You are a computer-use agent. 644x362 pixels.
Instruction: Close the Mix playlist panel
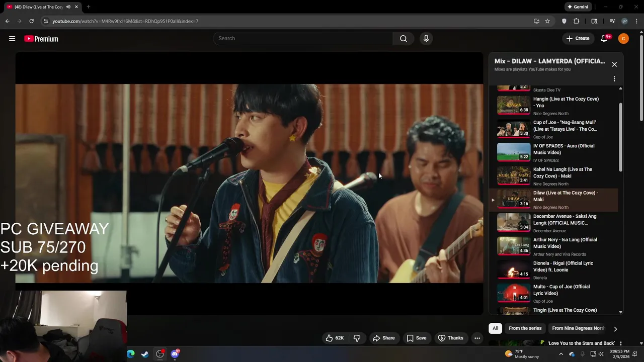coord(614,64)
